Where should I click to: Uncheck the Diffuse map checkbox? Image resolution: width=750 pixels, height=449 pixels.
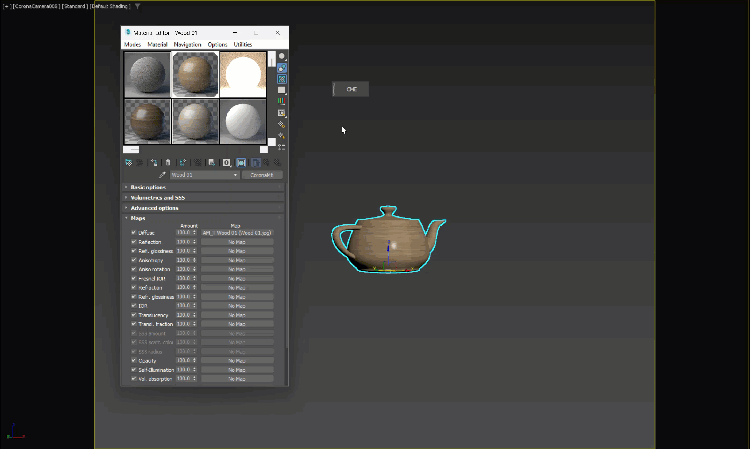click(x=134, y=232)
